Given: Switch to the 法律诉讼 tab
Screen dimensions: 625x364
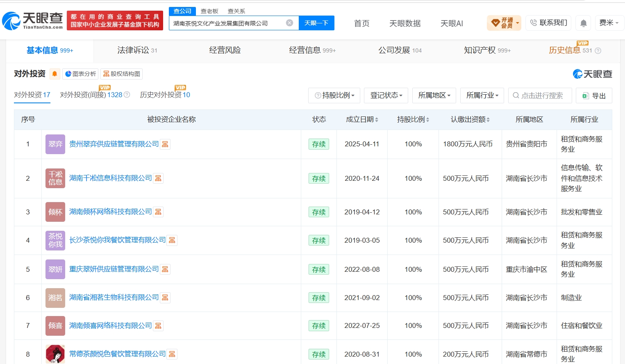Looking at the screenshot, I should point(137,50).
